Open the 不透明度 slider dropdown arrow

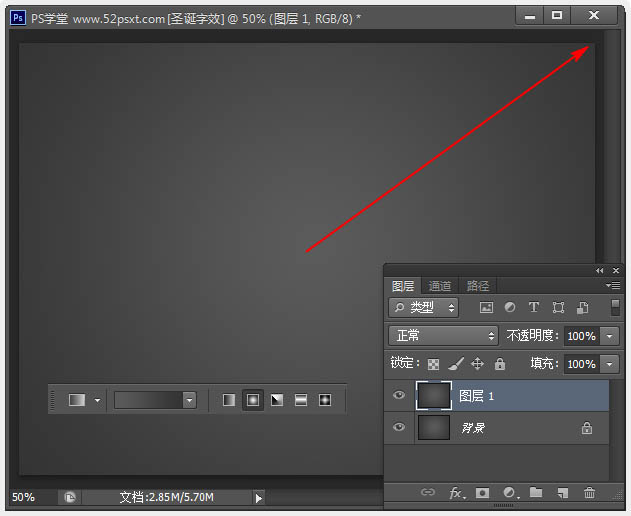[x=610, y=336]
